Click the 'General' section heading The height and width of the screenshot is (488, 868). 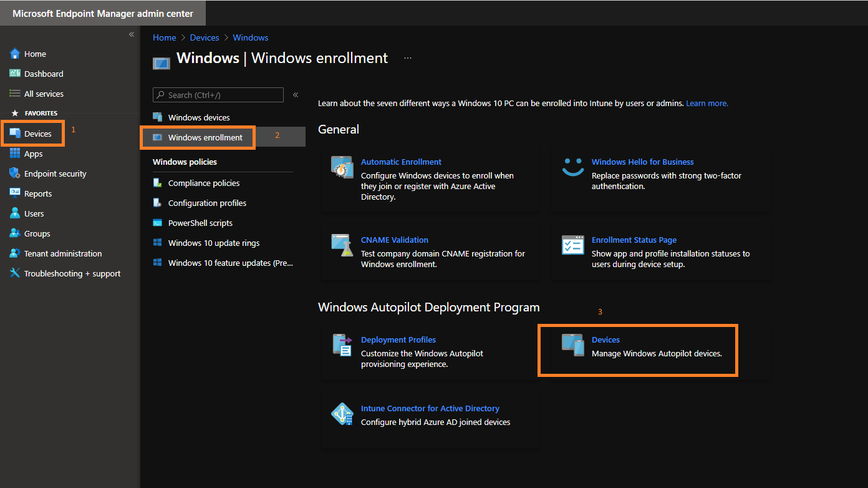click(339, 129)
